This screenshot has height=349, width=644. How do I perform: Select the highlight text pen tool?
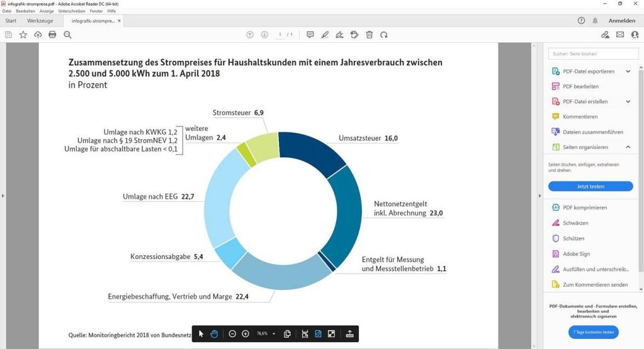325,35
